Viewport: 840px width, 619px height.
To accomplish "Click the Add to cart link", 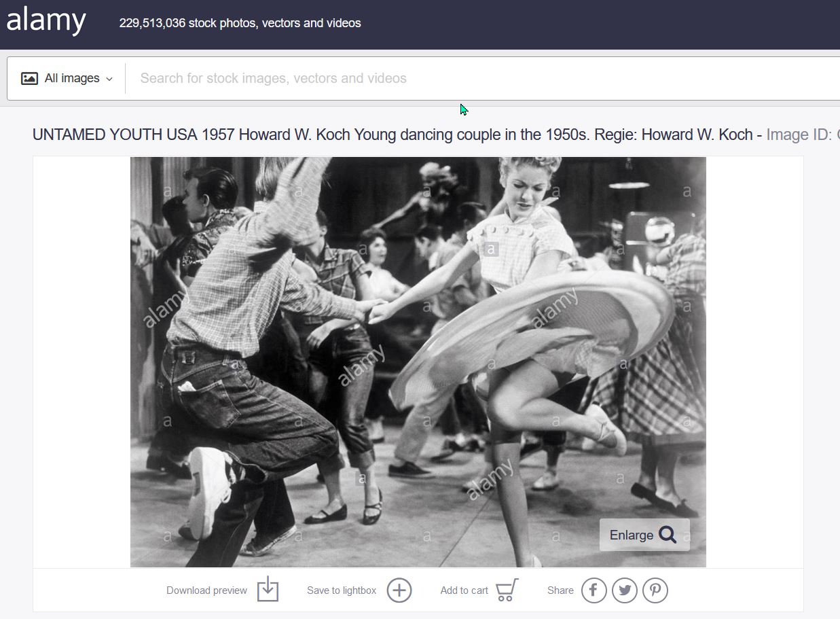I will coord(464,590).
